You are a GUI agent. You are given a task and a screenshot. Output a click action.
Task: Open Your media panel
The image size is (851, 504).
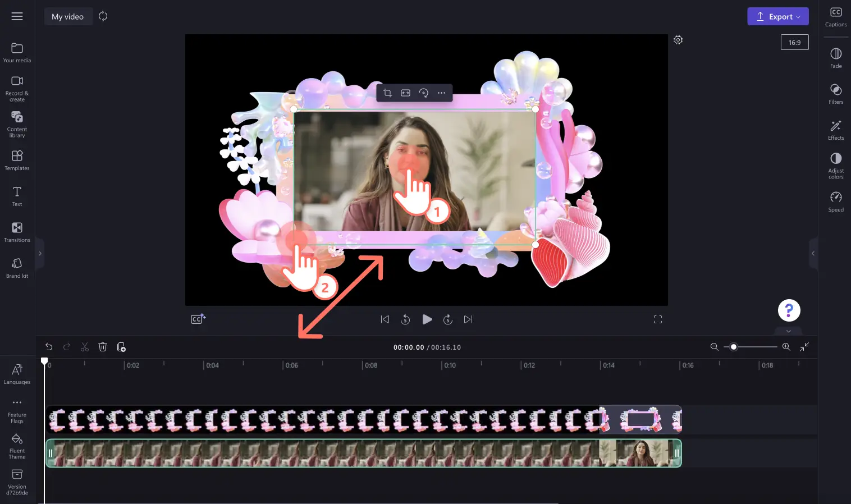tap(17, 53)
